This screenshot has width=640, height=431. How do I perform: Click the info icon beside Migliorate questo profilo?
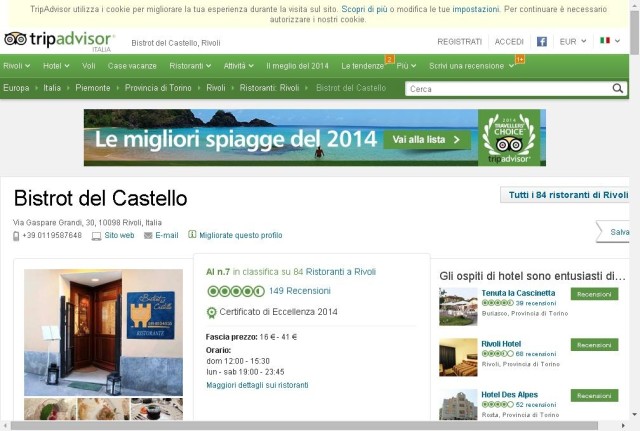[192, 235]
